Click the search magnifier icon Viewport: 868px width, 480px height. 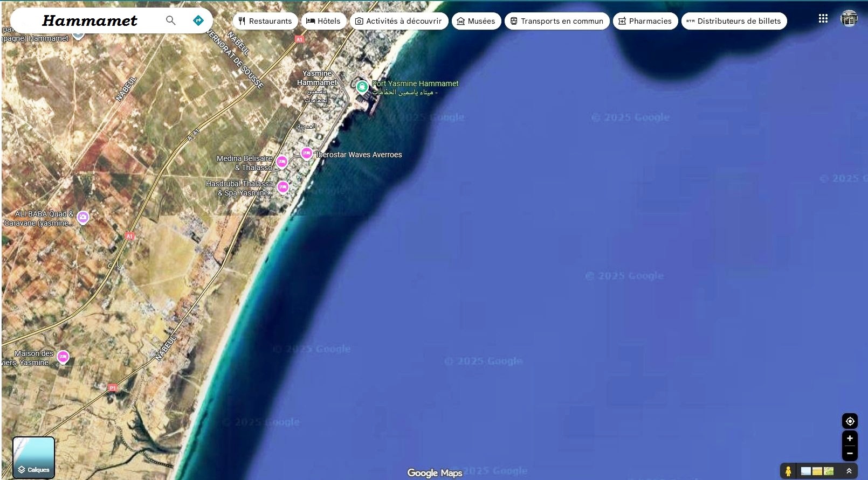tap(170, 20)
